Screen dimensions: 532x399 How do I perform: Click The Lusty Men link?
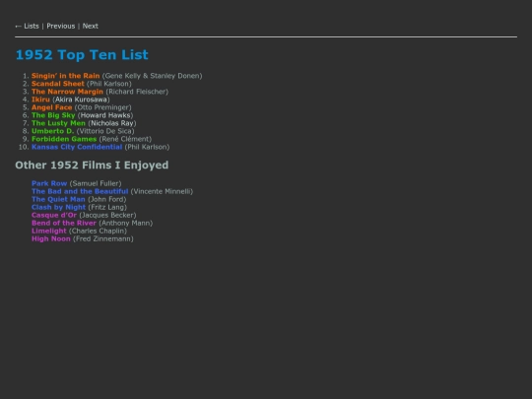click(x=58, y=123)
